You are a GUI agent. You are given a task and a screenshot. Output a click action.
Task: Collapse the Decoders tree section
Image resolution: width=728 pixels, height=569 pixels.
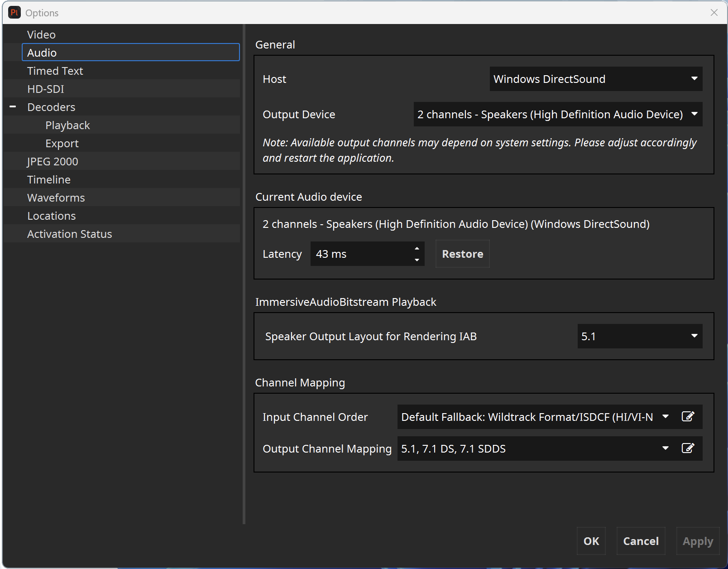coord(13,107)
